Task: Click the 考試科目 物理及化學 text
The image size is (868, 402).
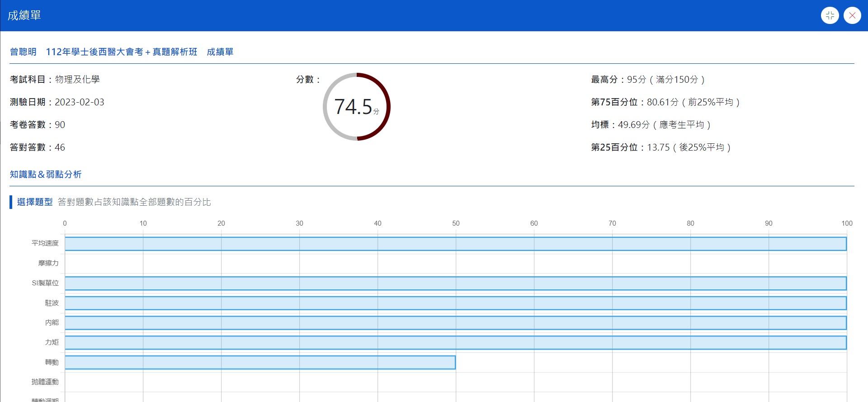Action: tap(55, 80)
